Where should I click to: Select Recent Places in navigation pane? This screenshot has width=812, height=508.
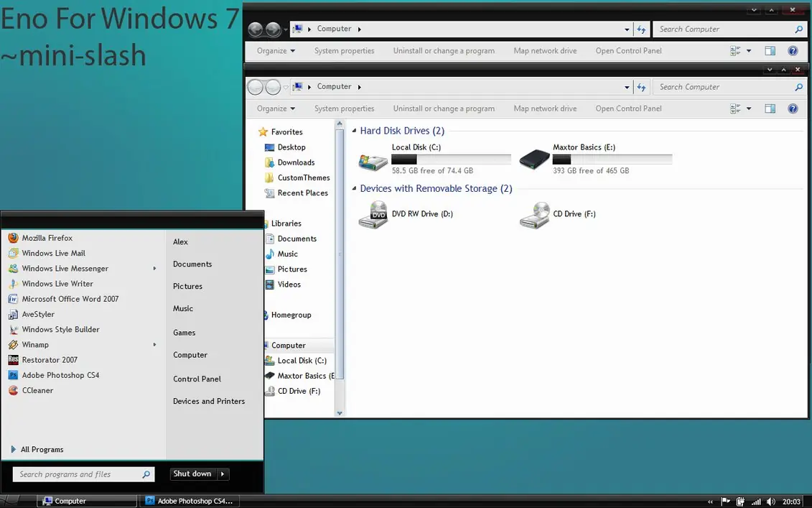point(297,193)
